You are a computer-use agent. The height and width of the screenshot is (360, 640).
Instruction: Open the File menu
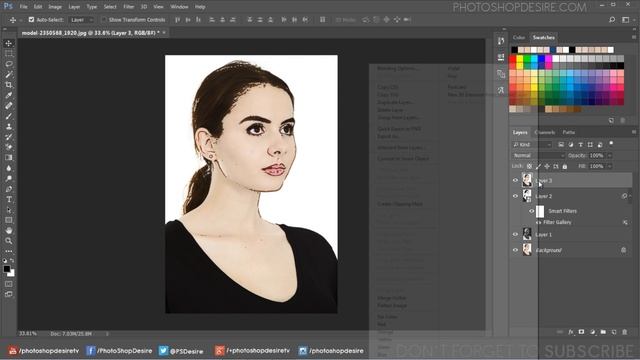(24, 7)
